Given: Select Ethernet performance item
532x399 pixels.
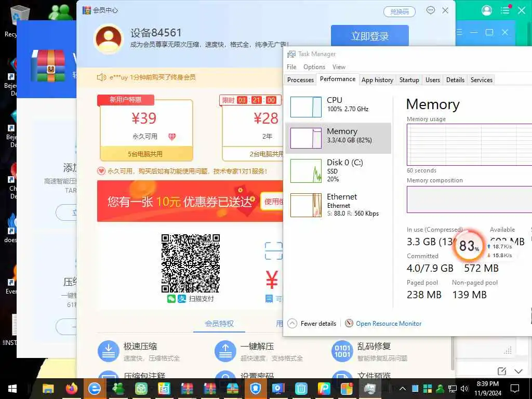Looking at the screenshot, I should (x=338, y=205).
